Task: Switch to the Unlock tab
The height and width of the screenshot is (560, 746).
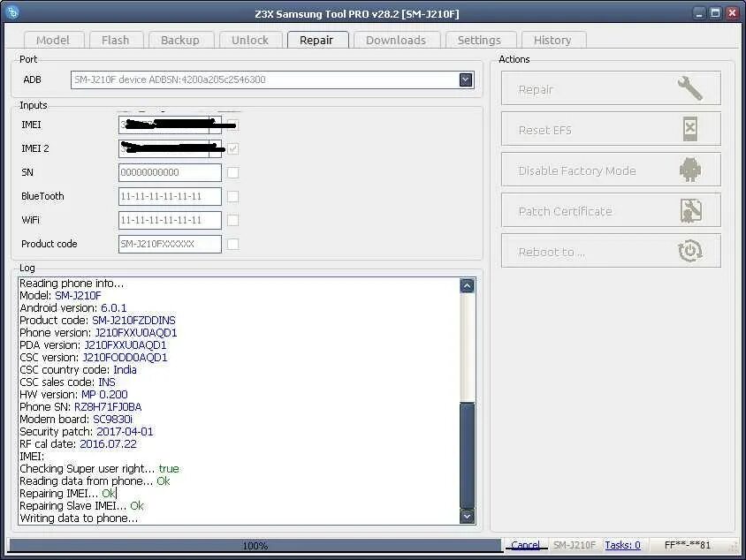Action: coord(250,40)
